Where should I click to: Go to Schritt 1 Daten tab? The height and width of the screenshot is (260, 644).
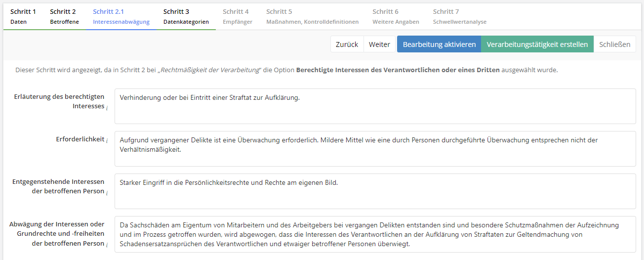pos(23,16)
